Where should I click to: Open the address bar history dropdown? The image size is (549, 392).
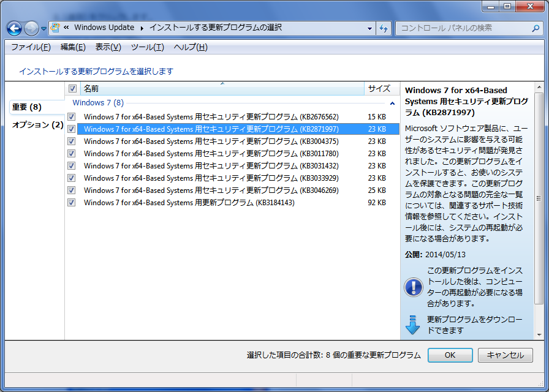(x=369, y=28)
